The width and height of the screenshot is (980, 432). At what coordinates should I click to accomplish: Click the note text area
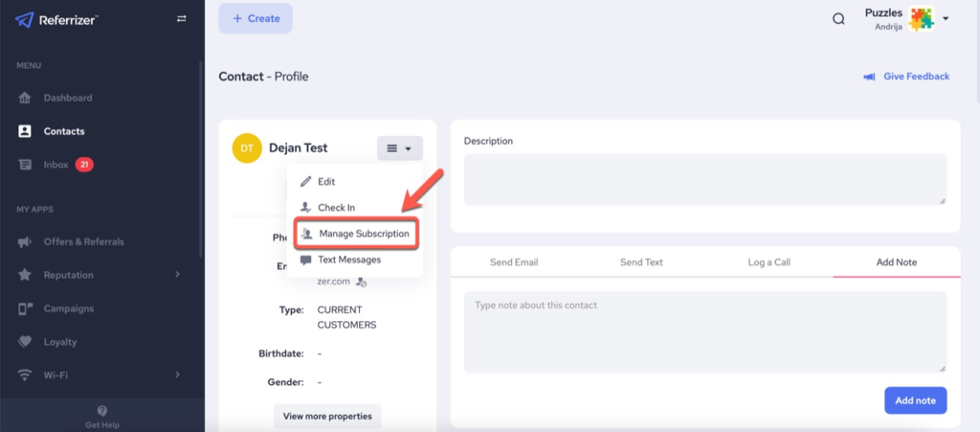[x=704, y=331]
